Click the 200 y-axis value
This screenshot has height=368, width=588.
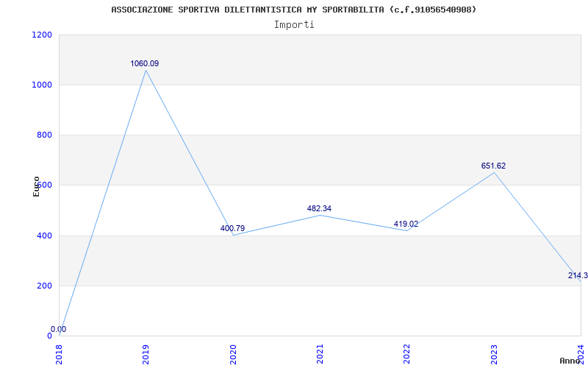click(45, 286)
